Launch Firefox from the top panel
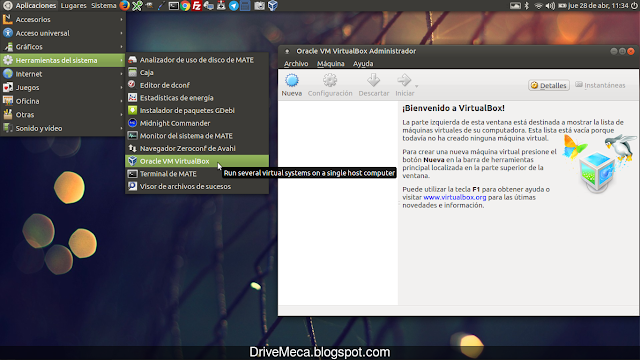Image resolution: width=640 pixels, height=360 pixels. (x=124, y=5)
